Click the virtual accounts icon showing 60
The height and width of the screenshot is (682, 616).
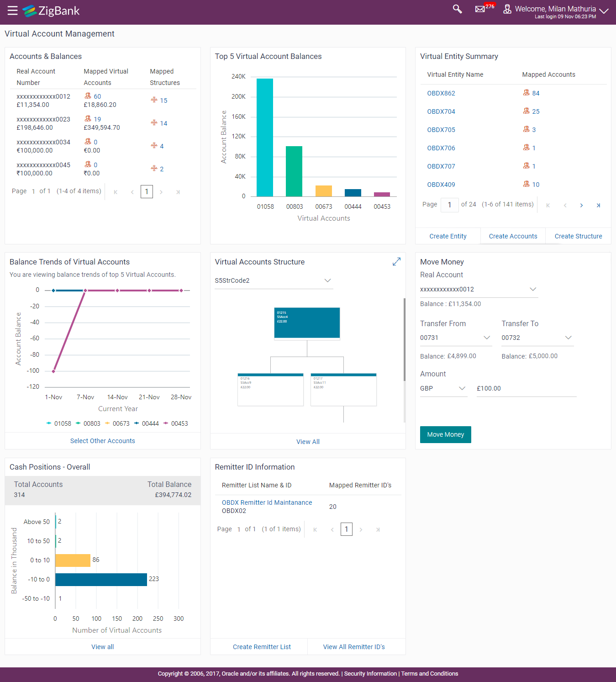point(88,96)
